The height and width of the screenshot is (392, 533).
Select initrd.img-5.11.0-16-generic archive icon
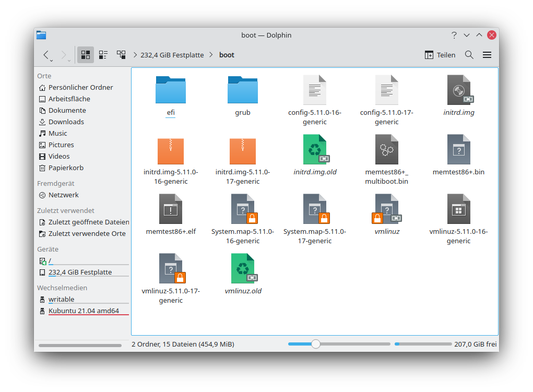click(x=171, y=151)
